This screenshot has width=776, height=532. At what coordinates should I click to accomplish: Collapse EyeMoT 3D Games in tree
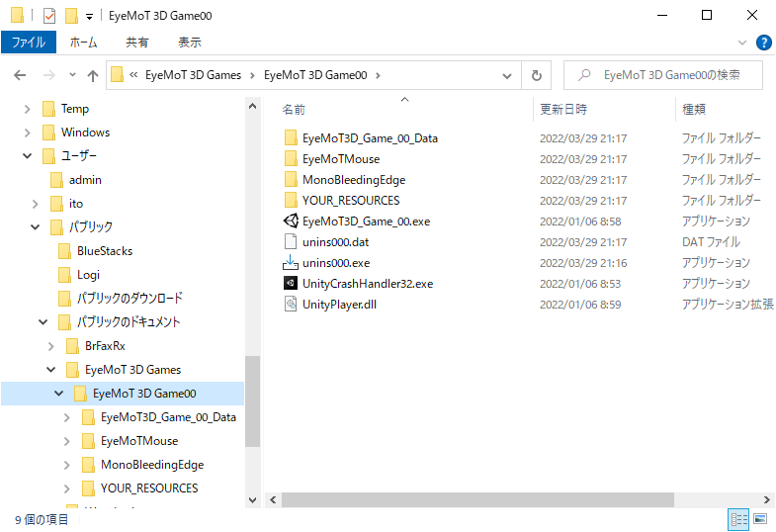(50, 370)
